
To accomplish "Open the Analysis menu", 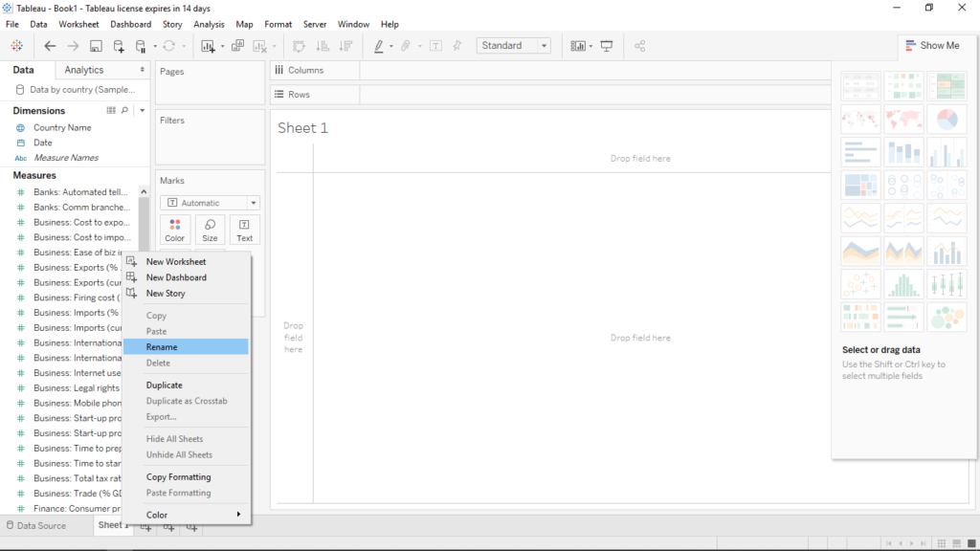I will point(209,24).
